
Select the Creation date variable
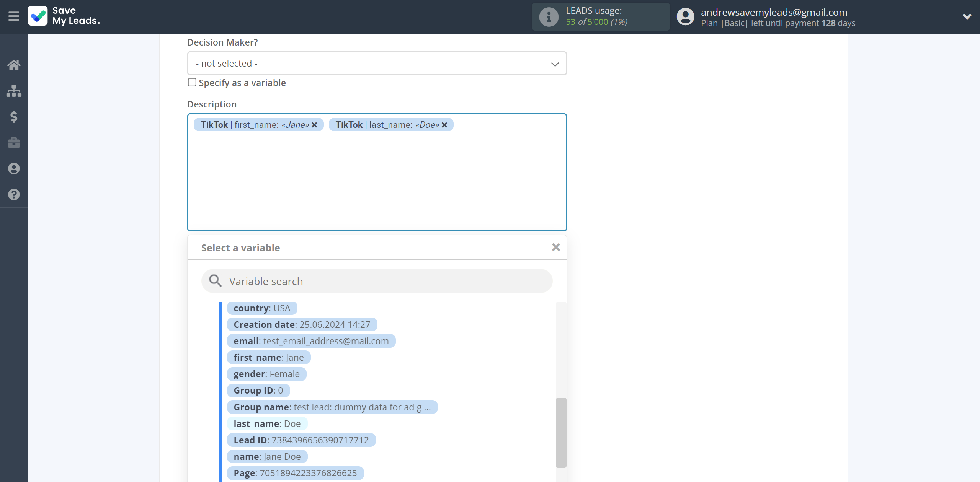pos(302,325)
